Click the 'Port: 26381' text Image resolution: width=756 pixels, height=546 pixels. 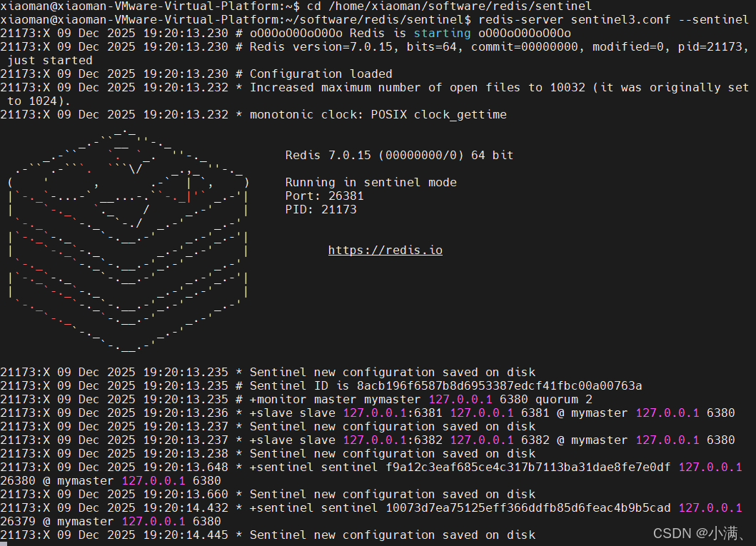tap(325, 196)
